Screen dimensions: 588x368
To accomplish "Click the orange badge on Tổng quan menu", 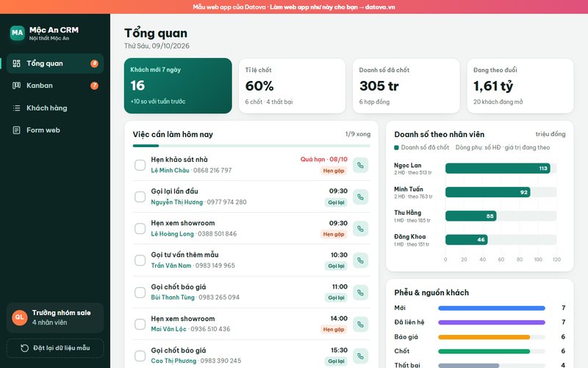I will [94, 63].
